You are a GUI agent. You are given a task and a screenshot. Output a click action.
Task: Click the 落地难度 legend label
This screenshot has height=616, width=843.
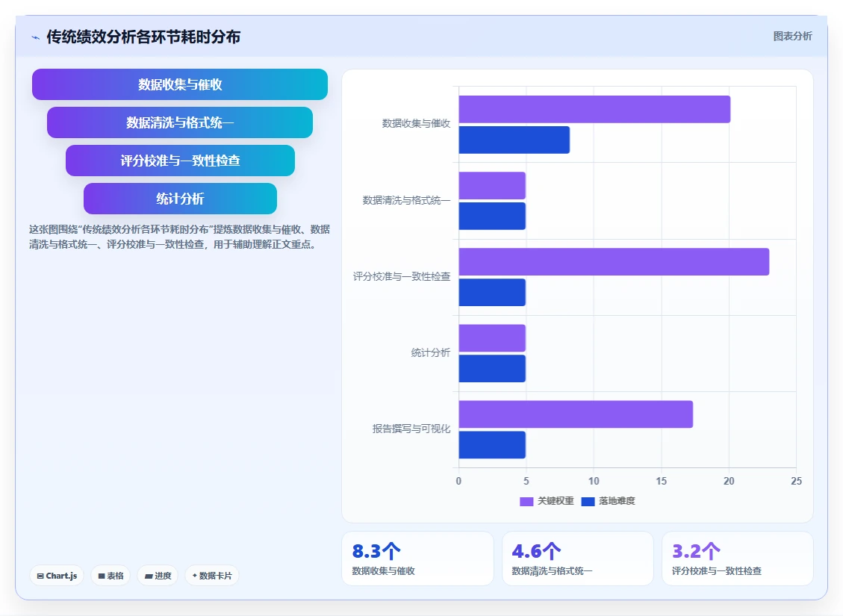[x=618, y=501]
